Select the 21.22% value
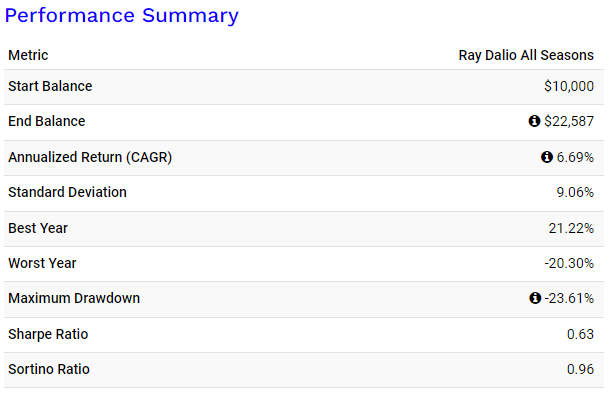The image size is (611, 395). tap(571, 228)
